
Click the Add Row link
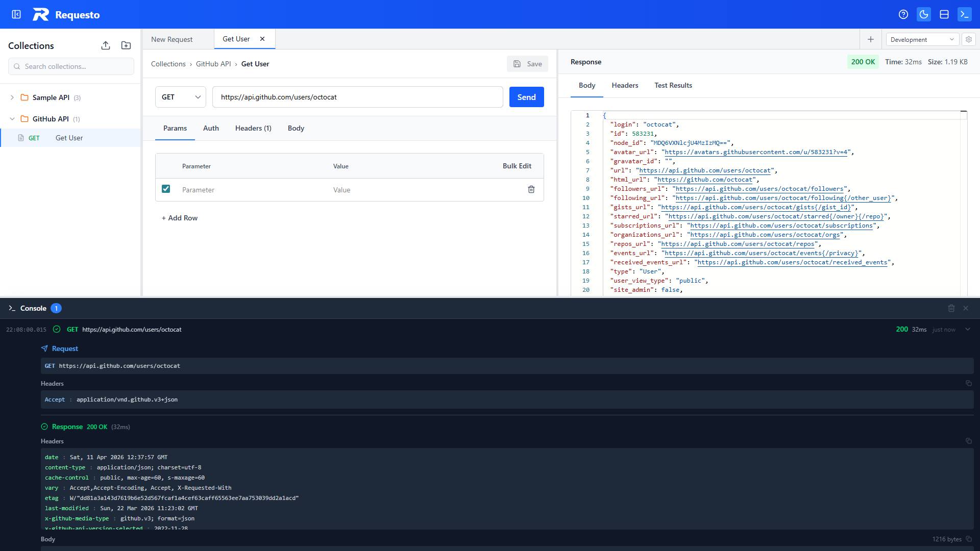tap(180, 218)
